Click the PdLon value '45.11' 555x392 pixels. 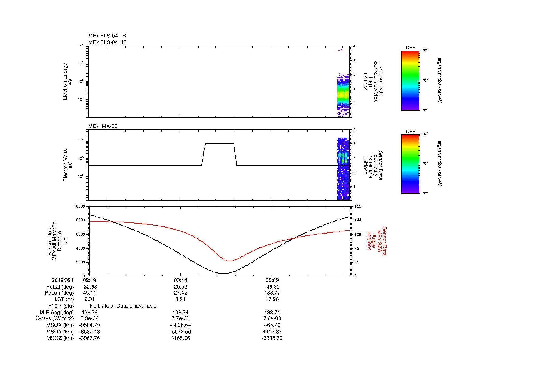[89, 293]
